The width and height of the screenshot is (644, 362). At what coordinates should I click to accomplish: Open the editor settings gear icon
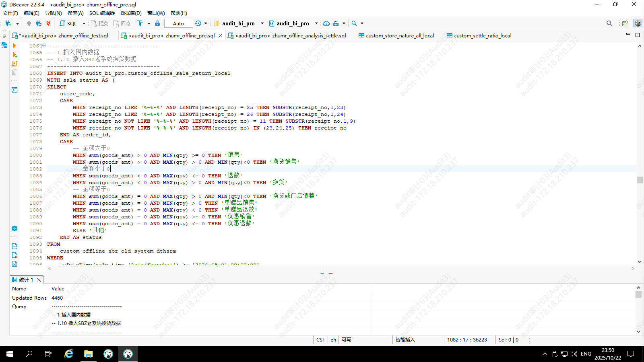(x=14, y=228)
